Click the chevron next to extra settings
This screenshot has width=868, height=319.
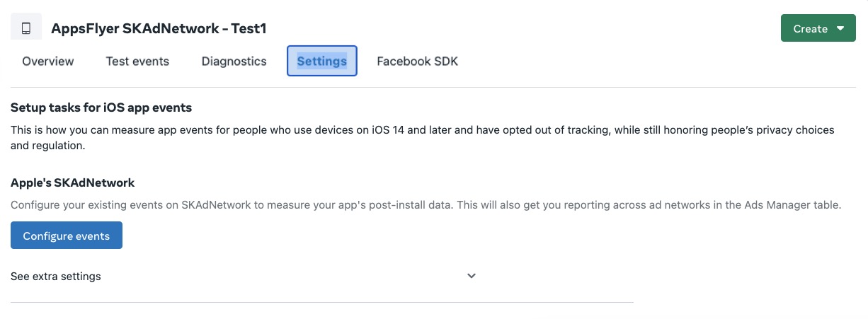[x=472, y=276]
